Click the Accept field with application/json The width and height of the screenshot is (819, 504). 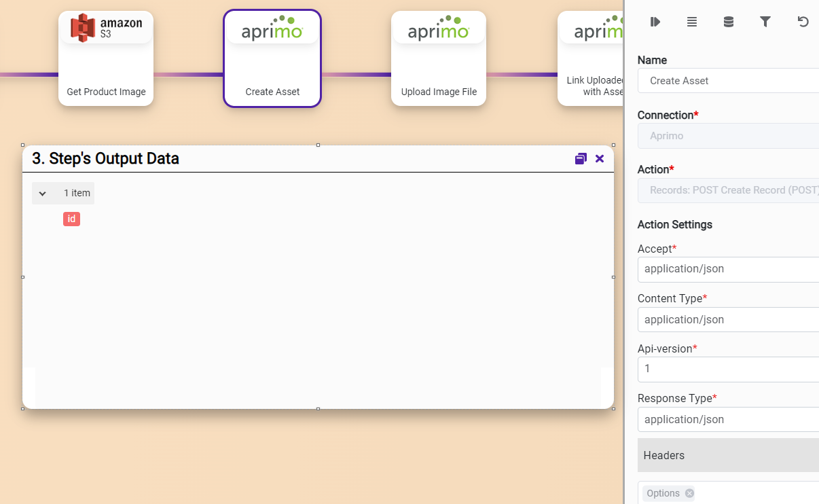[728, 269]
